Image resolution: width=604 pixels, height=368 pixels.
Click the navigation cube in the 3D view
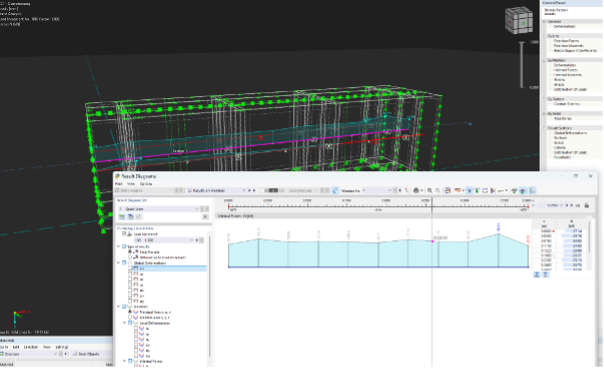[519, 20]
